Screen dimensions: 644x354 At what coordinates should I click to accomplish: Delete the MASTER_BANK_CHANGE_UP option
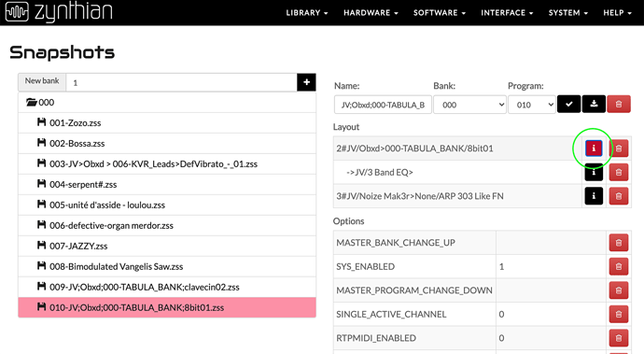[x=619, y=243]
